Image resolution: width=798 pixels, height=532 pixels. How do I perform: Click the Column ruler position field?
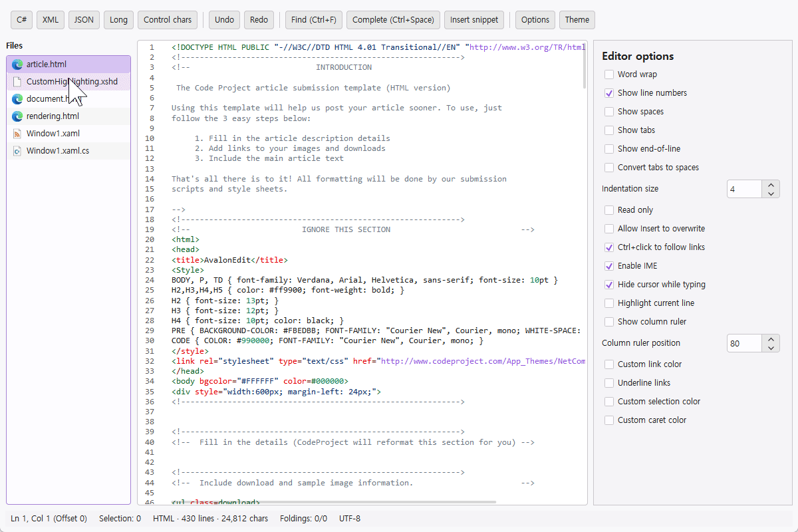(744, 343)
